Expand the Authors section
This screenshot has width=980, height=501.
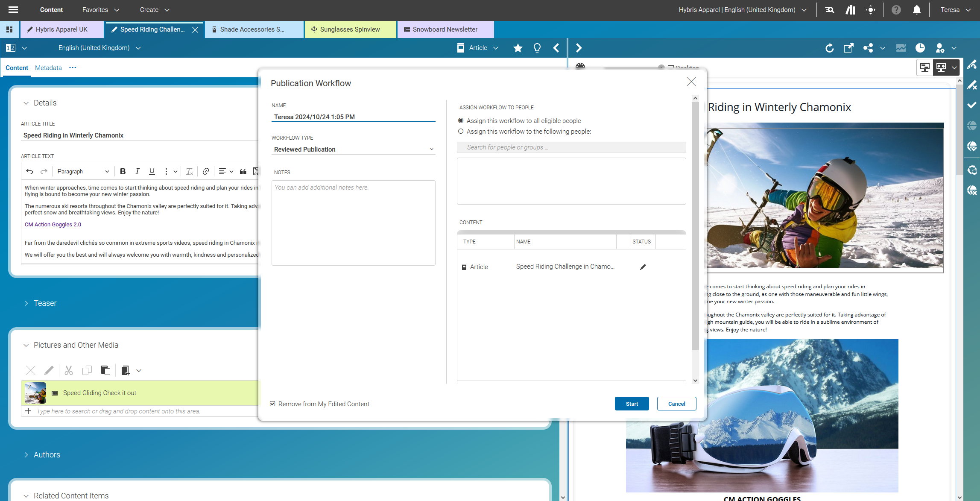click(x=26, y=454)
